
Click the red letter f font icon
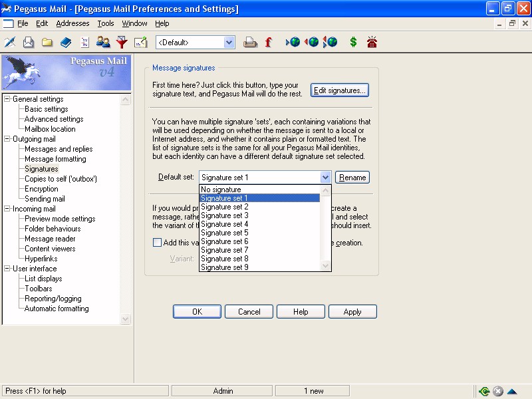(x=269, y=42)
